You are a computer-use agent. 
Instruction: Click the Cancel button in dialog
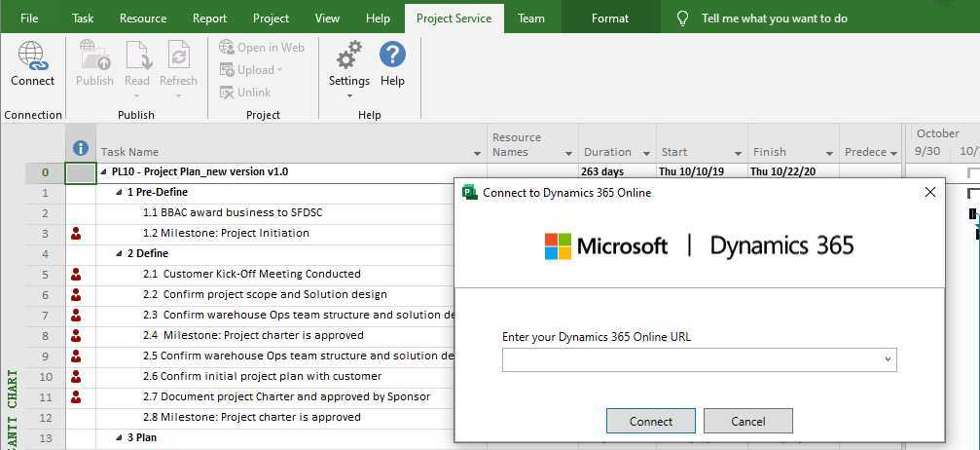click(748, 421)
